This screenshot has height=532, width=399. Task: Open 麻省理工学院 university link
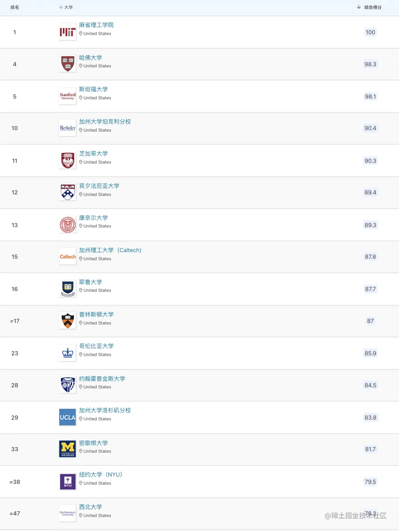(x=96, y=25)
